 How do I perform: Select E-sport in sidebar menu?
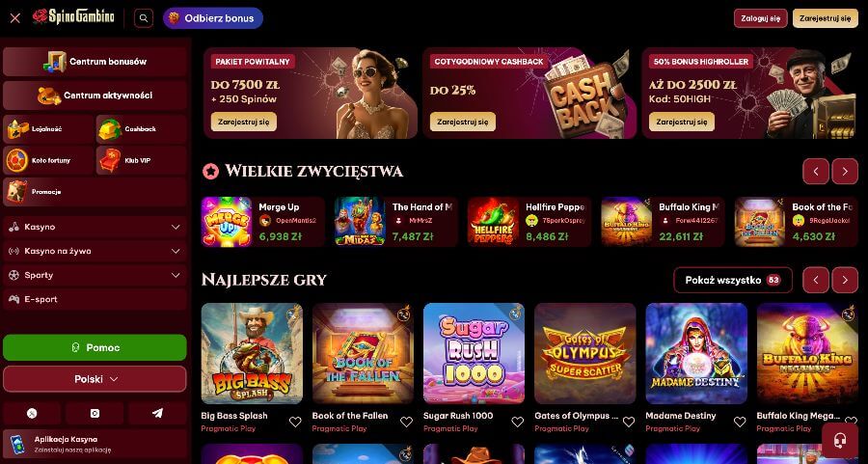point(95,299)
